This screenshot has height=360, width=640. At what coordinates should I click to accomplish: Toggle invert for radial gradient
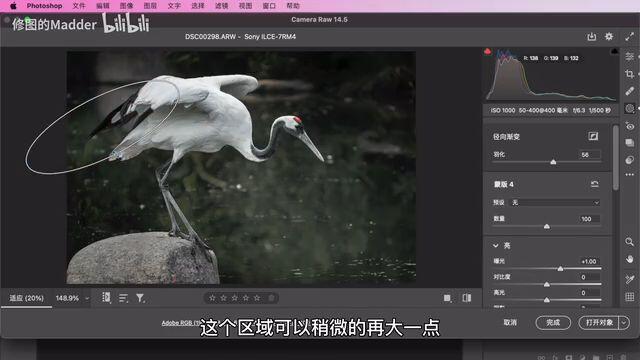click(593, 136)
